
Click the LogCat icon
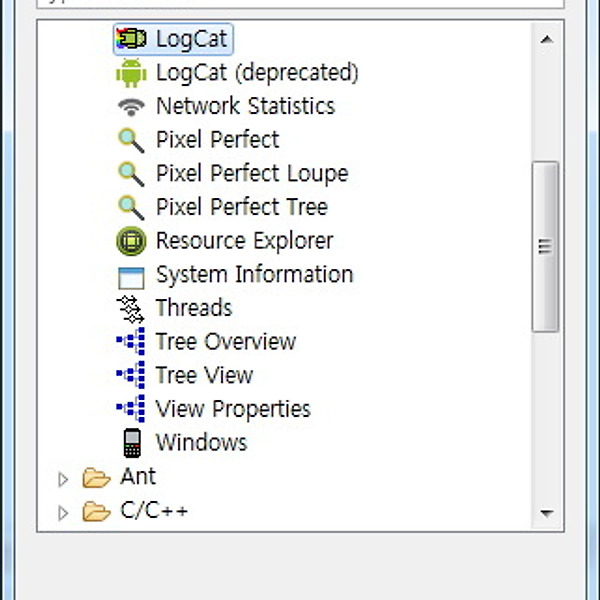131,39
